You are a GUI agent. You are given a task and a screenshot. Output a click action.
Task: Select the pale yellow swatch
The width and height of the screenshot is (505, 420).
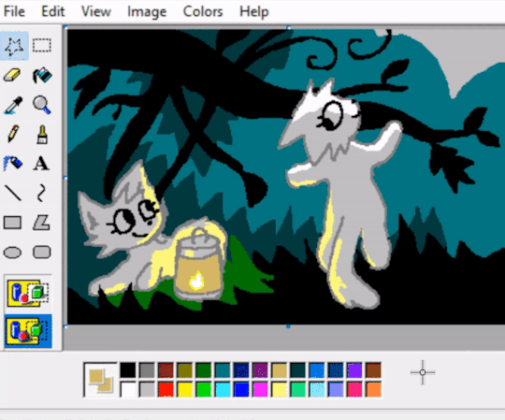279,389
